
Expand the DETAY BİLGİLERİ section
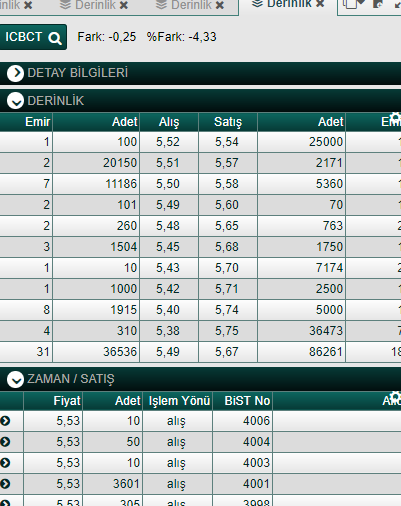coord(15,73)
